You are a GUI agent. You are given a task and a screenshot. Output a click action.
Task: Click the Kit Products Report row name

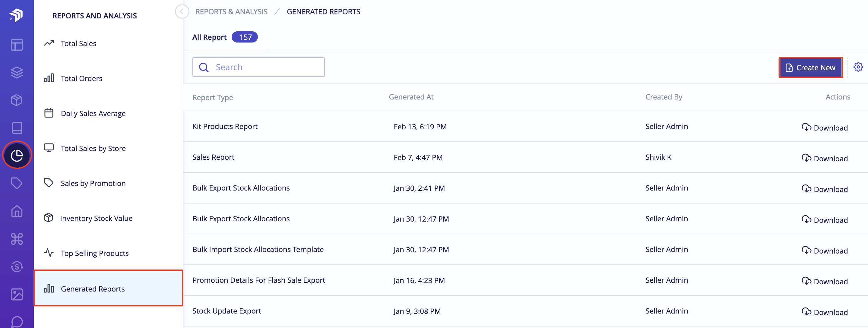coord(225,127)
